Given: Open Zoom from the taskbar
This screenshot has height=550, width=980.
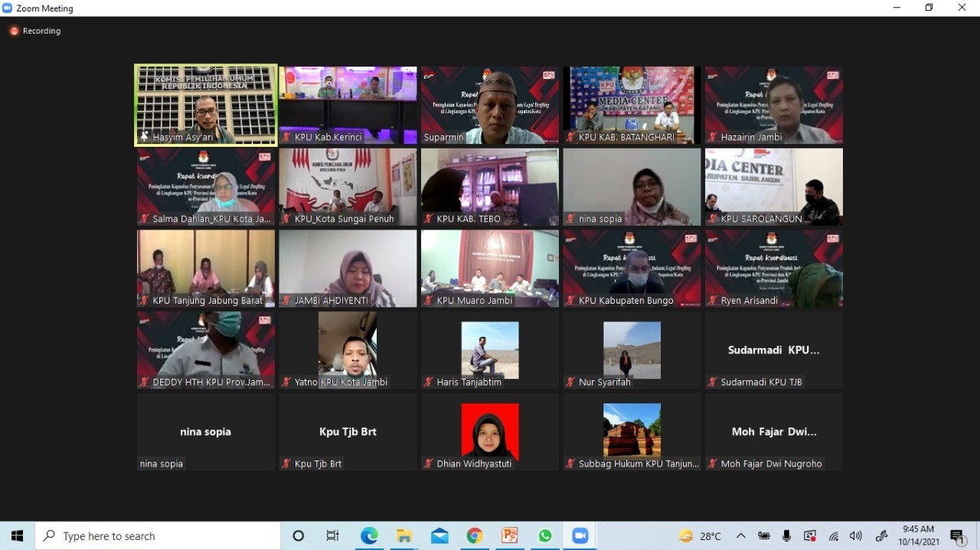Looking at the screenshot, I should tap(580, 536).
